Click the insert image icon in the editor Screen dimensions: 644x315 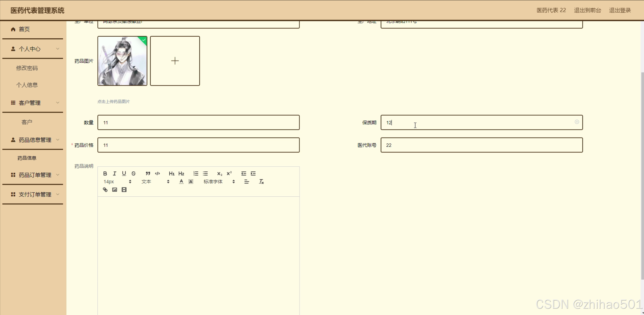(115, 190)
